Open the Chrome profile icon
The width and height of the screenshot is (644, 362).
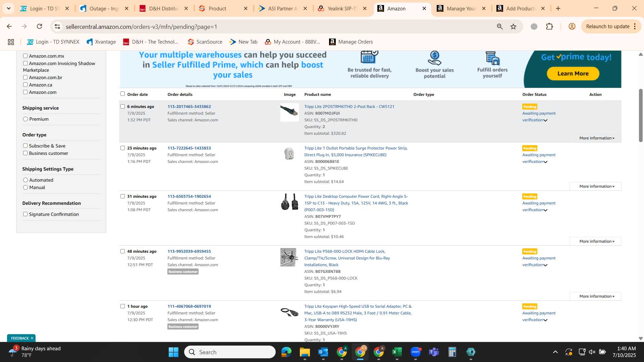[x=572, y=26]
